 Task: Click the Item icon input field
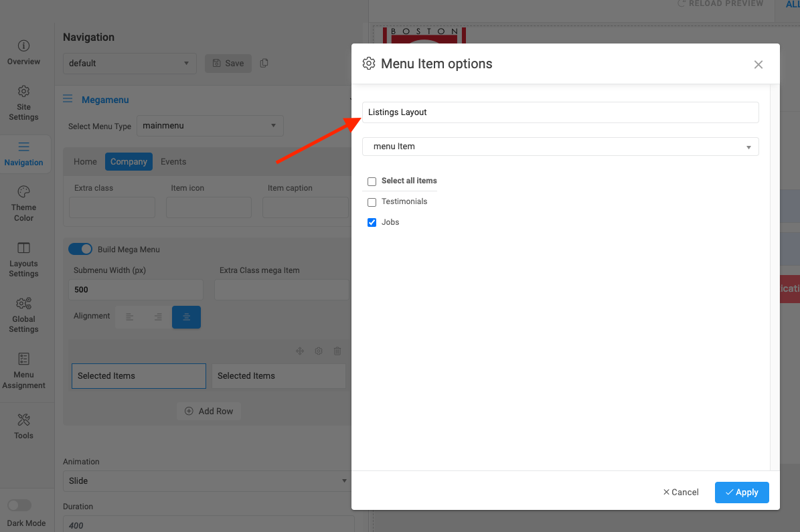coord(209,207)
